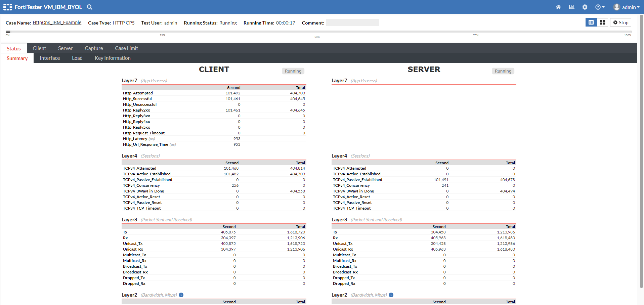The height and width of the screenshot is (305, 644).
Task: Switch to the Client tab
Action: [39, 48]
